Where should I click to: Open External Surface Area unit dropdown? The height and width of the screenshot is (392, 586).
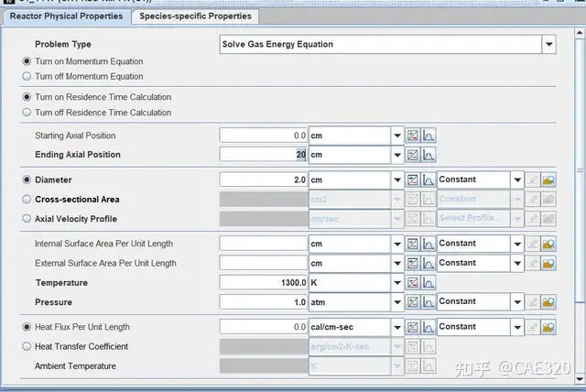(x=397, y=264)
